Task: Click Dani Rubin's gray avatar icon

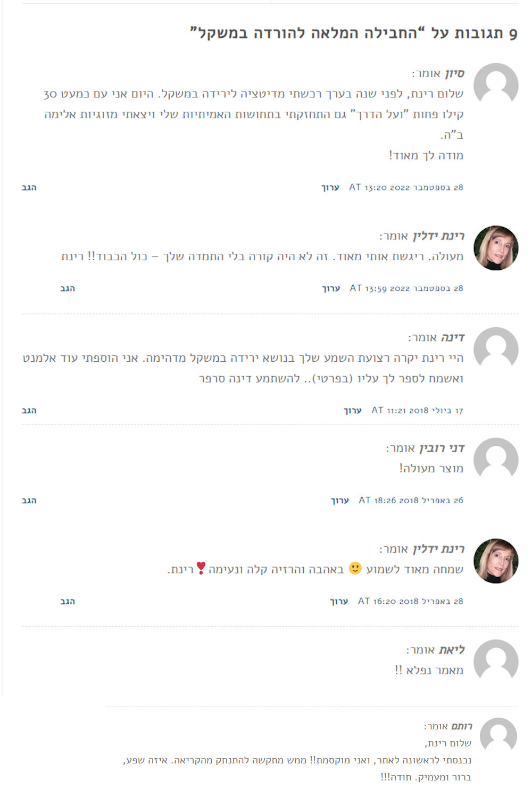Action: click(496, 460)
